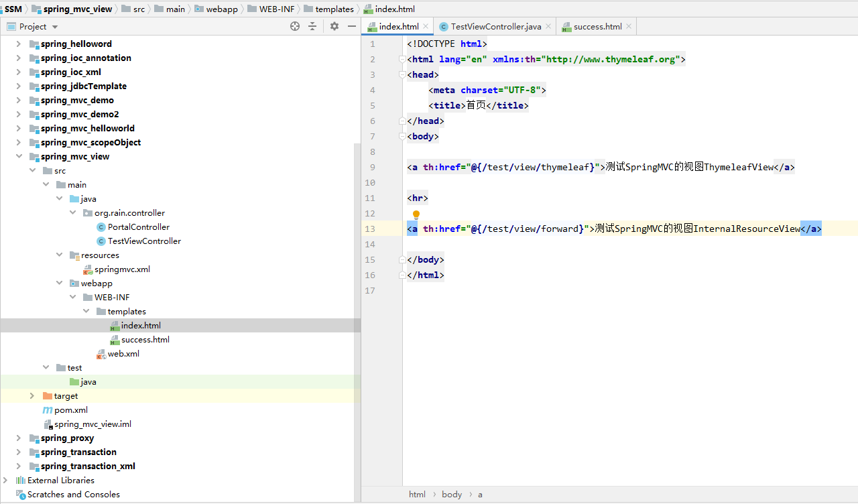Image resolution: width=858 pixels, height=504 pixels.
Task: Click the web.xml file icon
Action: (101, 354)
